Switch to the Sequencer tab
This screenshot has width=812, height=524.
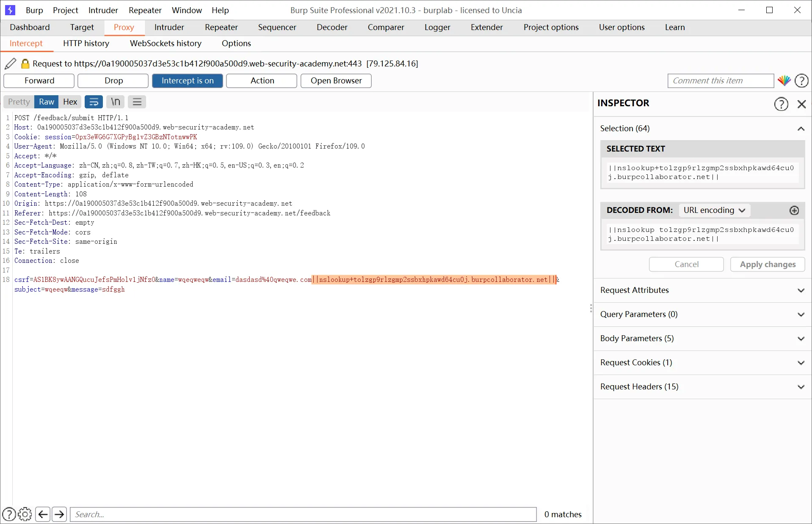click(x=277, y=27)
